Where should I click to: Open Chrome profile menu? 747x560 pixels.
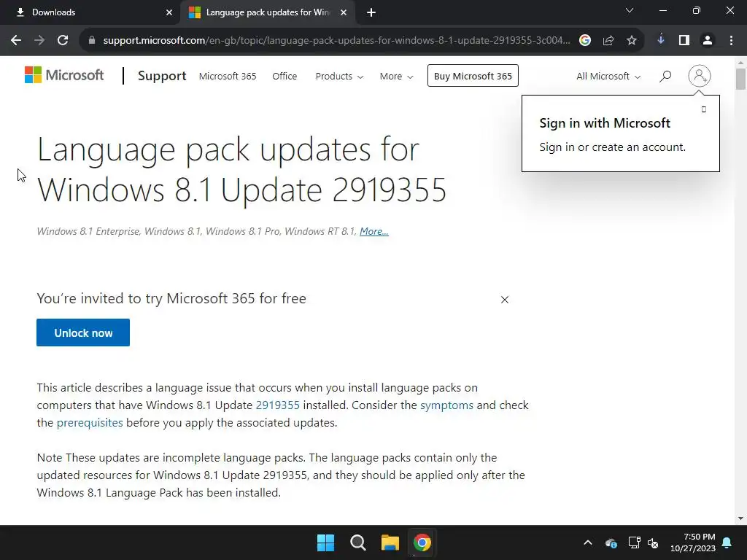click(708, 41)
